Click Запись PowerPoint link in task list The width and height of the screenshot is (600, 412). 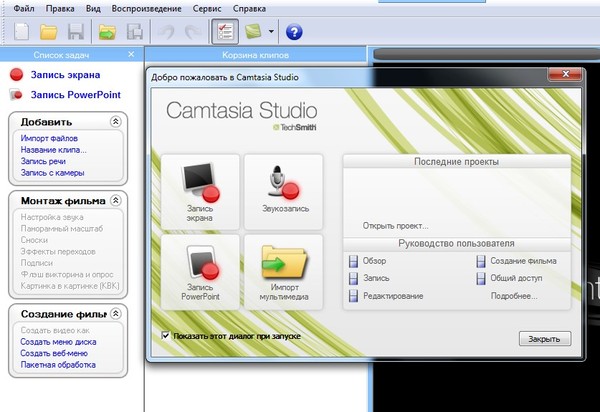(x=76, y=94)
